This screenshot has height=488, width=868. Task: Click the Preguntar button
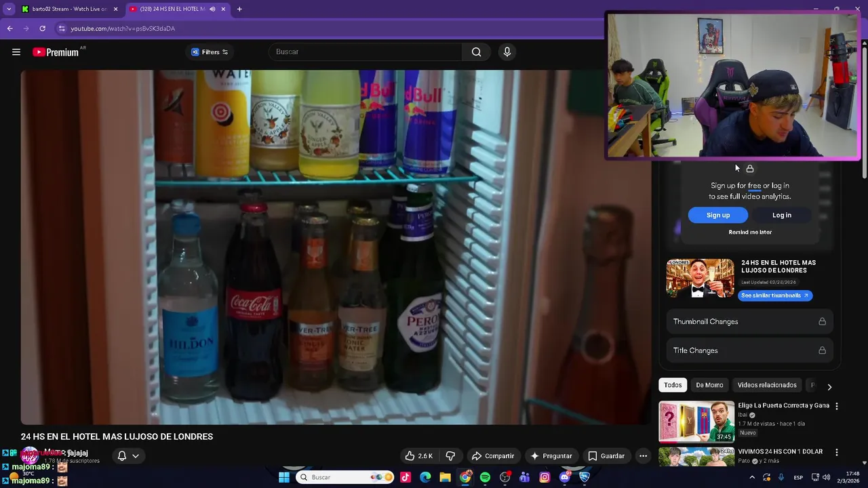551,456
